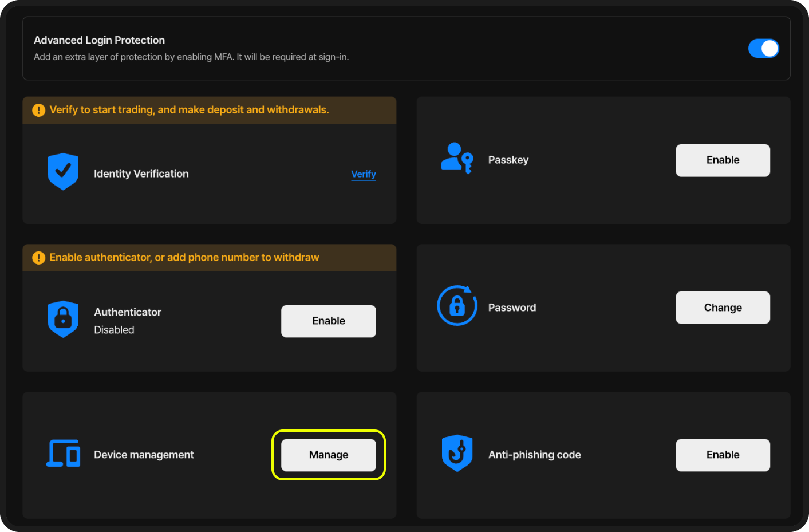Viewport: 809px width, 532px height.
Task: Click the Password rotating lock icon
Action: (x=457, y=306)
